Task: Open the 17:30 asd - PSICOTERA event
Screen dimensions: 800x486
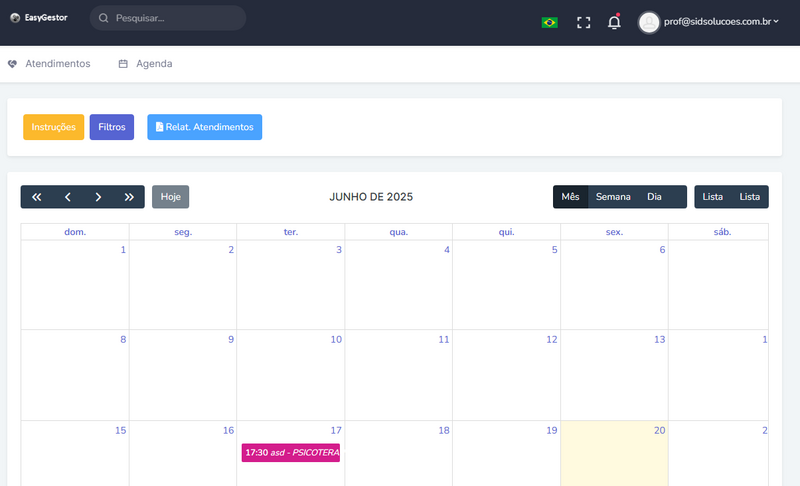Action: [x=291, y=453]
